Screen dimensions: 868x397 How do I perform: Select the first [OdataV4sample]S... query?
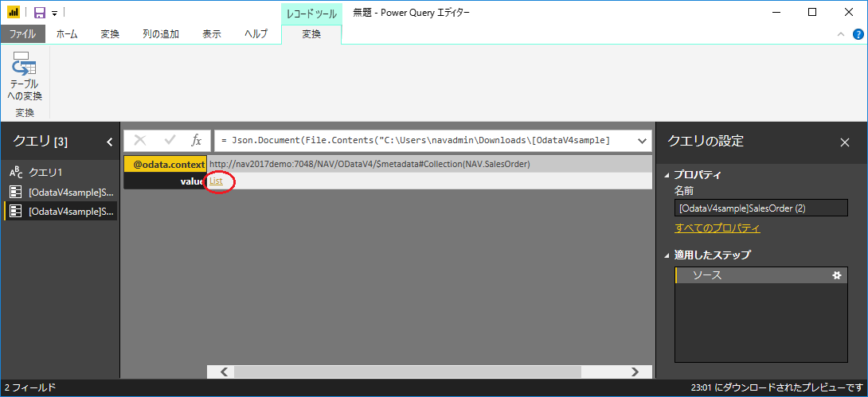coord(61,192)
